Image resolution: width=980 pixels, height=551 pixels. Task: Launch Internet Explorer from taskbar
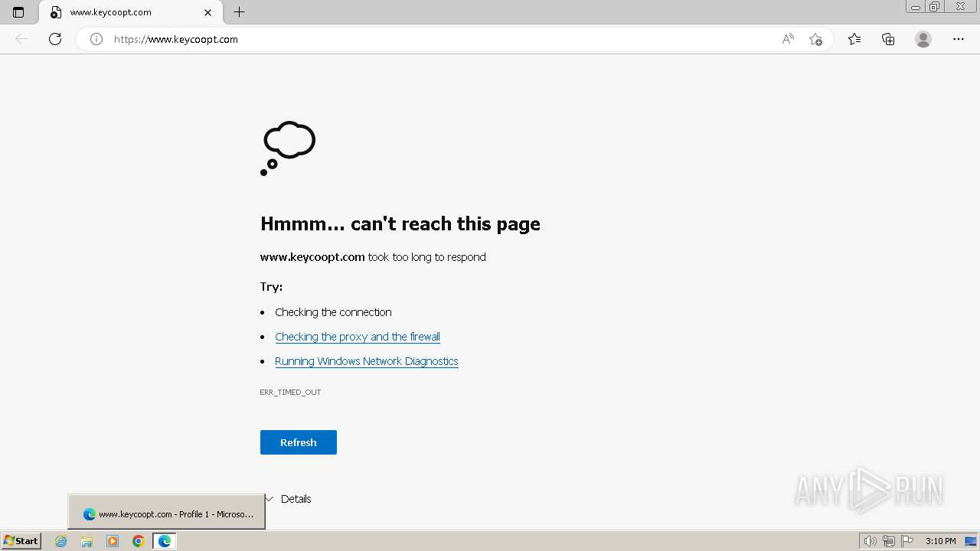click(x=61, y=541)
